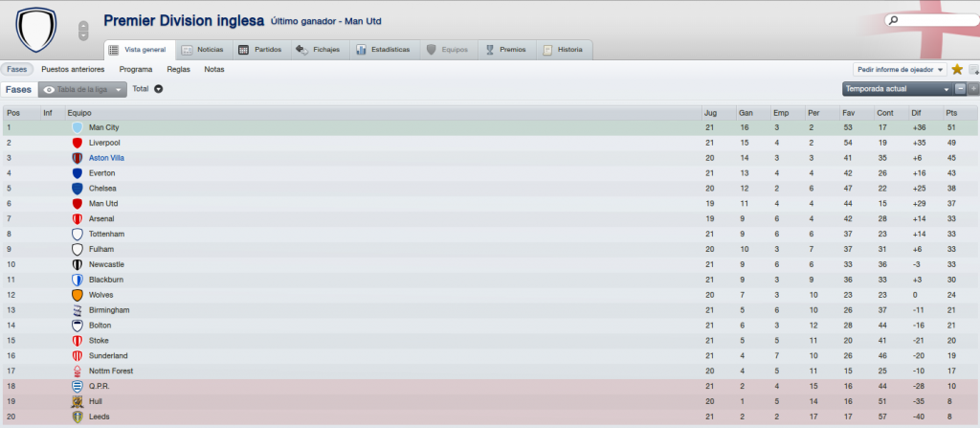Open the Temporada actual dropdown

(898, 89)
